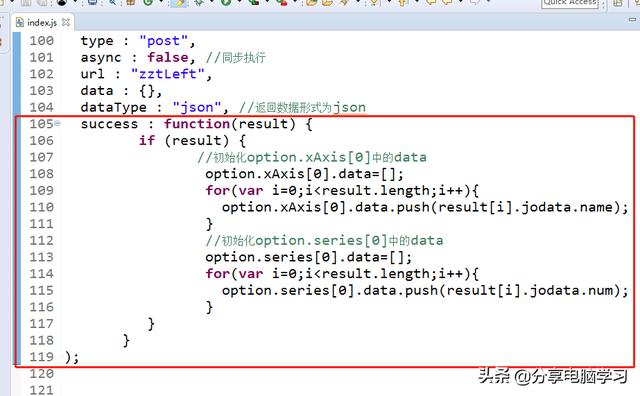The width and height of the screenshot is (640, 396).
Task: Click option.xAxis[0].data=[]; on line 108
Action: (x=304, y=174)
